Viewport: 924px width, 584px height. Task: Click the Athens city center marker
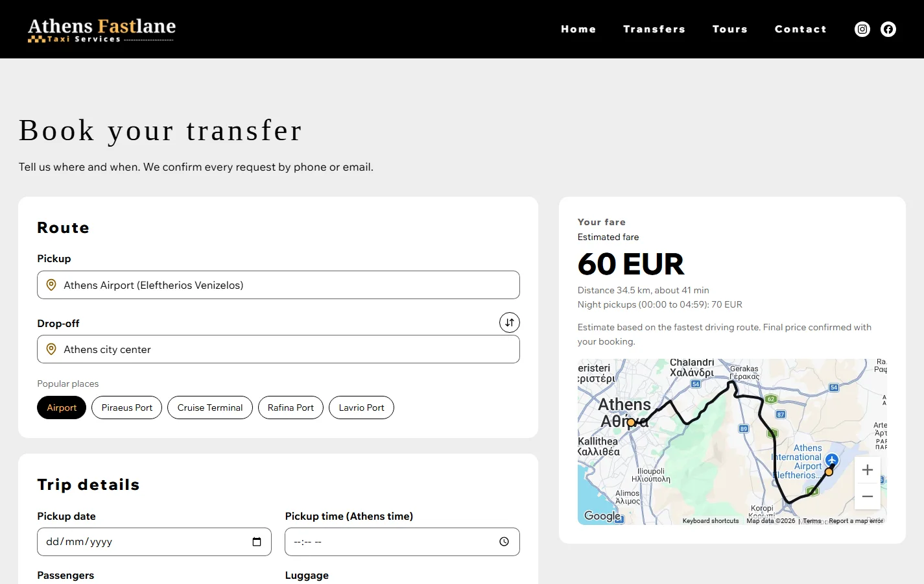pos(631,422)
